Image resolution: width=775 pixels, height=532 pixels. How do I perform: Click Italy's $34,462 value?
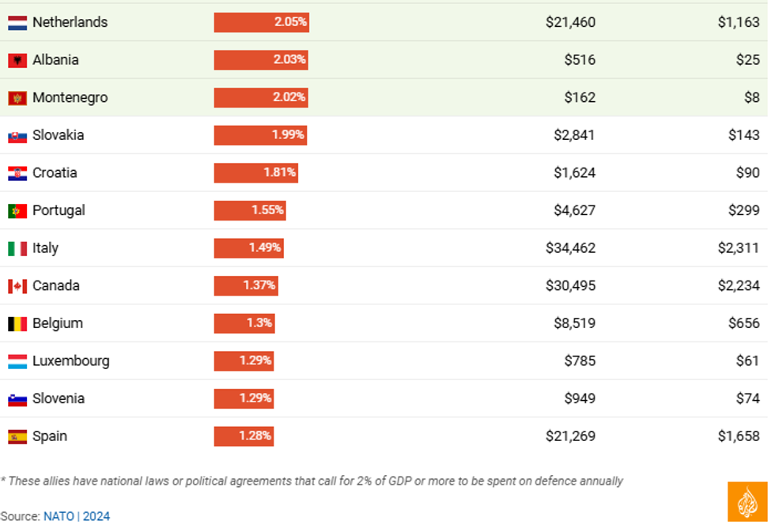pyautogui.click(x=570, y=248)
